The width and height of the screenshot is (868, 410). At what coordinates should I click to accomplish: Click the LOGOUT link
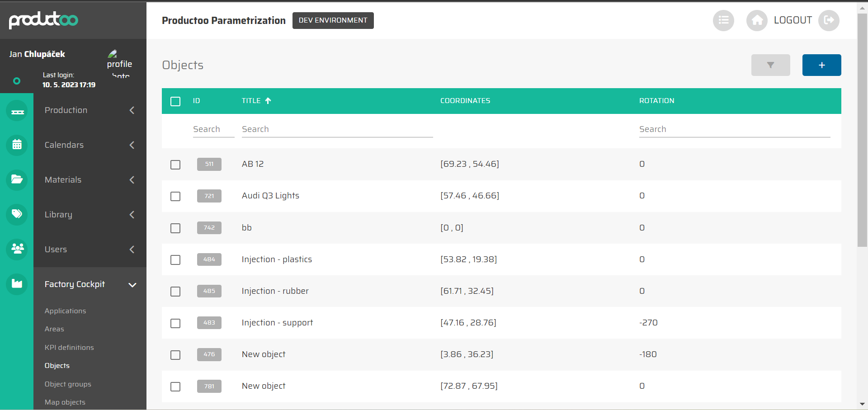click(793, 20)
